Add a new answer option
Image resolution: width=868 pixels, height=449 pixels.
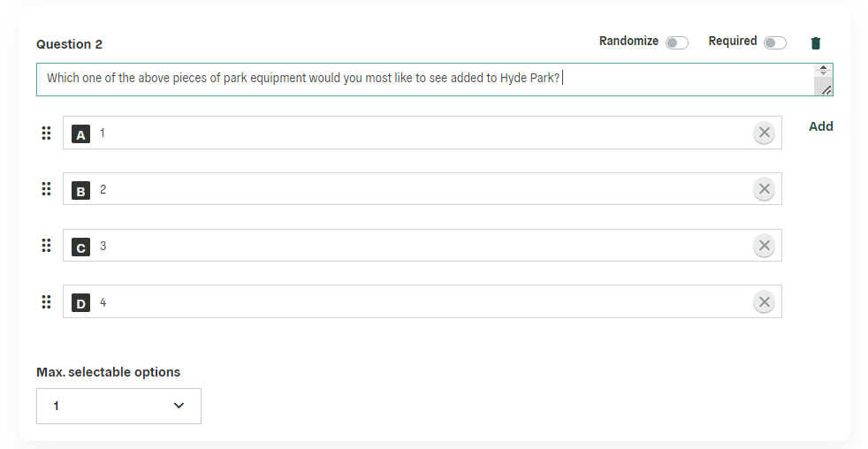click(x=821, y=126)
